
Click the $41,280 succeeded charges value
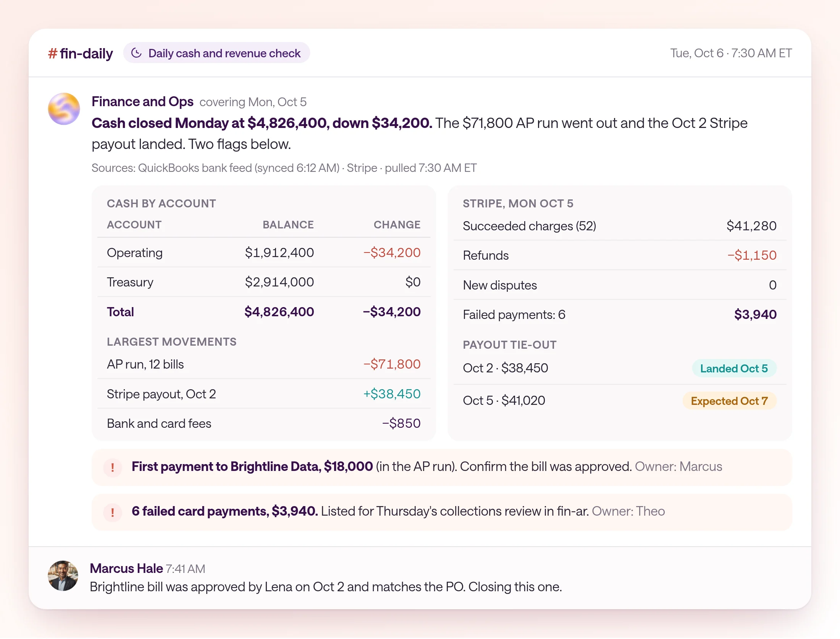click(x=751, y=226)
